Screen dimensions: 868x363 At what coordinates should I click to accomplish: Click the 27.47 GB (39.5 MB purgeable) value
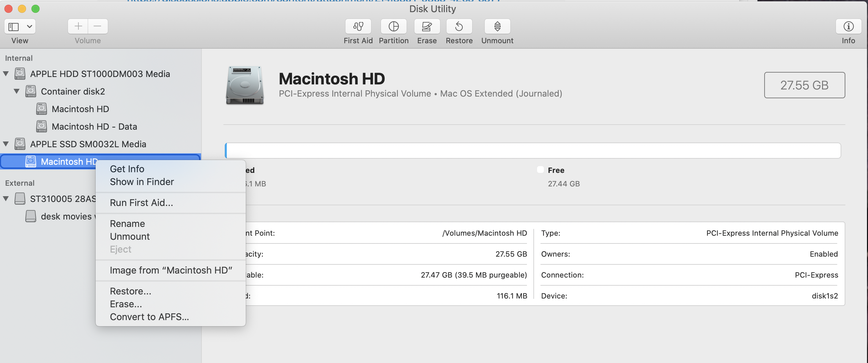(474, 275)
